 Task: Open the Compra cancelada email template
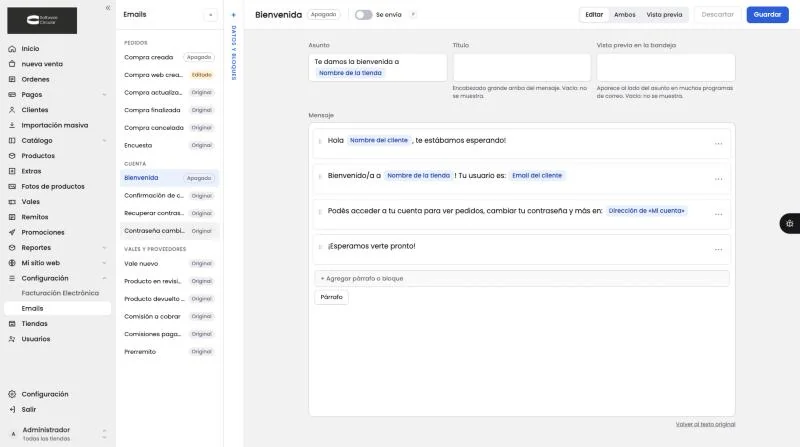[x=169, y=128]
